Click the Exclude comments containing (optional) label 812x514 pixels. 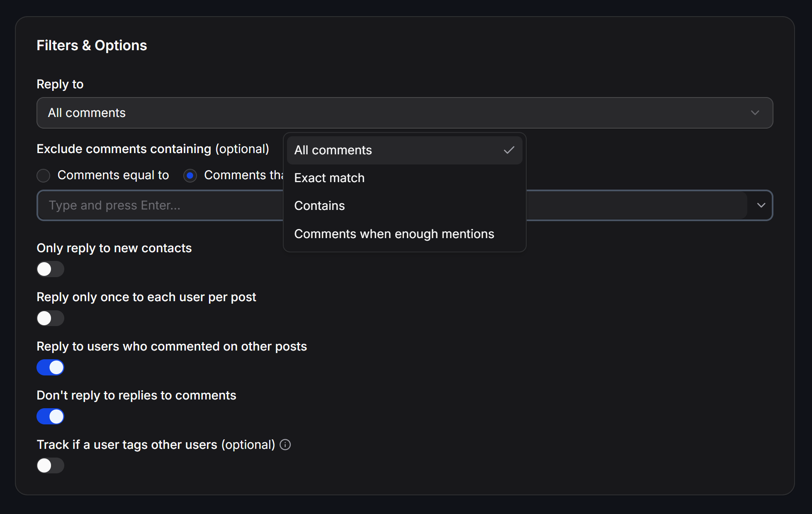point(153,149)
